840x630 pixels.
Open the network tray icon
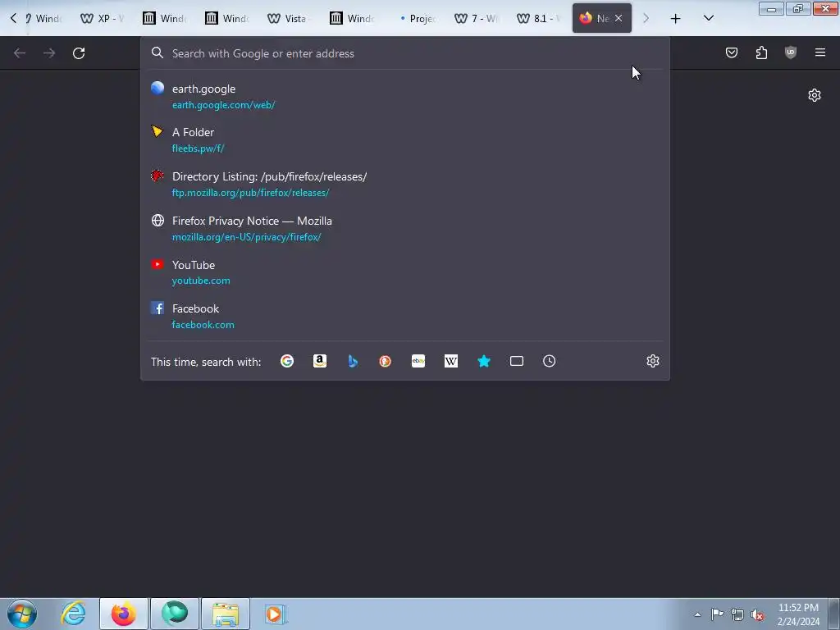[x=737, y=614]
